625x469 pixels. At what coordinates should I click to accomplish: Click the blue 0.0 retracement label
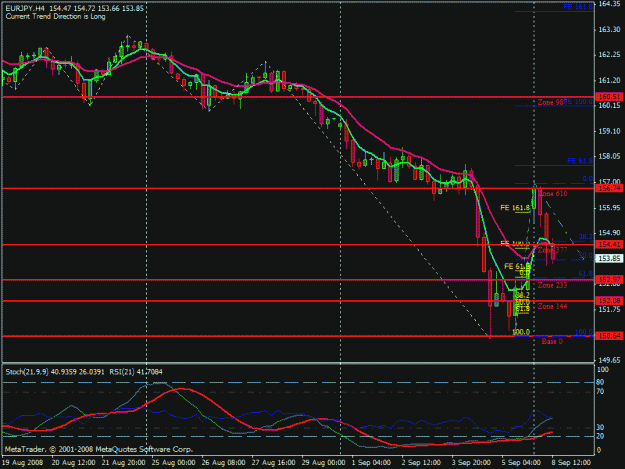588,179
